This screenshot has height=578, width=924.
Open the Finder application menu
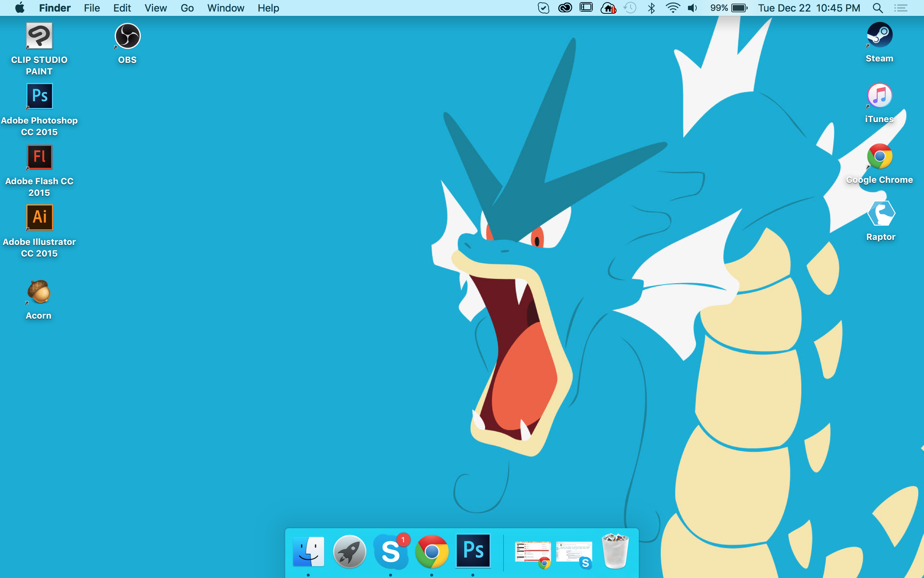coord(55,8)
